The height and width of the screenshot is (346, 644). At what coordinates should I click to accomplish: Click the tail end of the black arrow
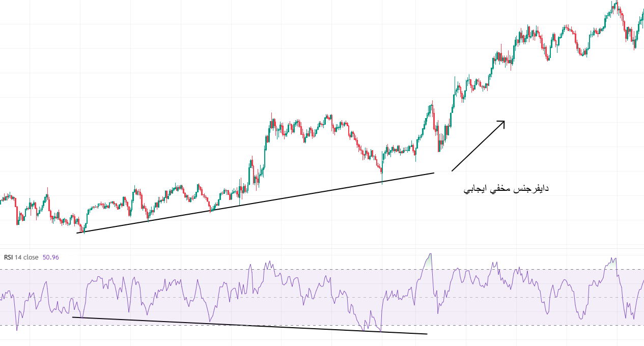[453, 170]
